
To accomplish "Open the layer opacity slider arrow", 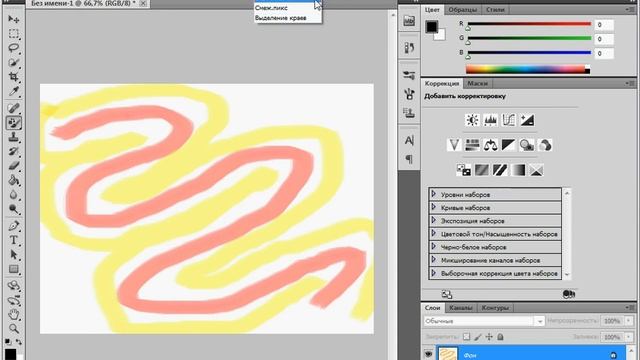I will pyautogui.click(x=629, y=321).
